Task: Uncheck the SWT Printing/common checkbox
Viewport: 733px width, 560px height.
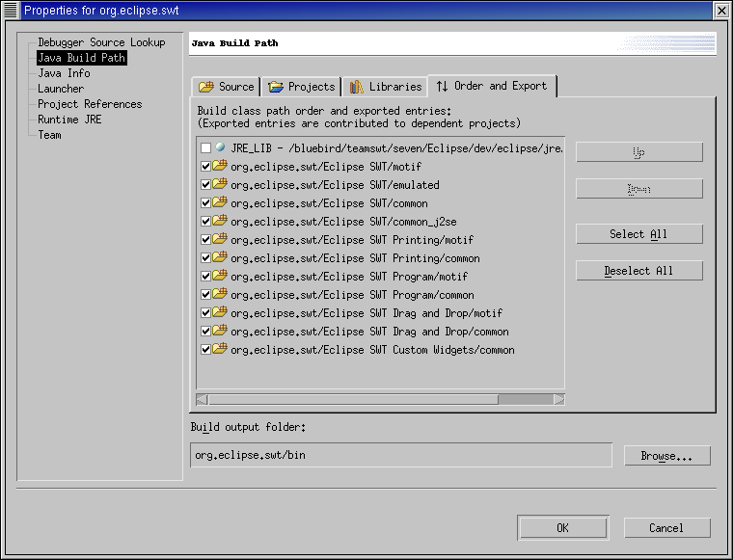Action: (205, 257)
